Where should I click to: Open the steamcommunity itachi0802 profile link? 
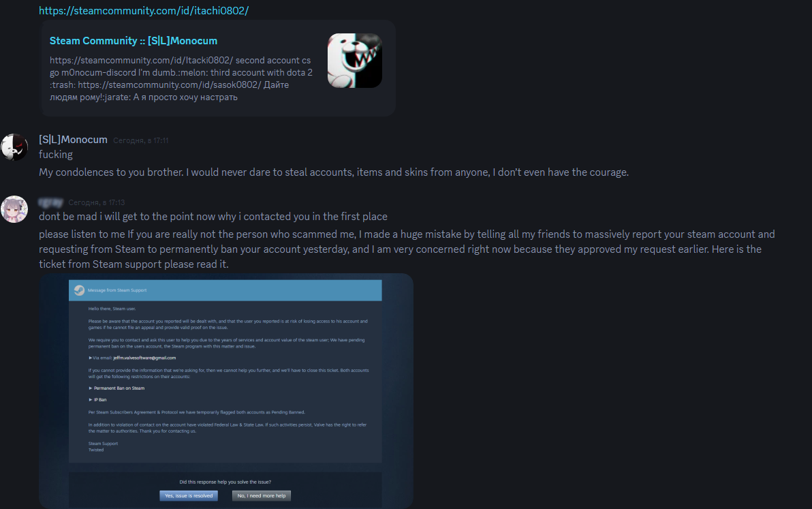point(144,10)
